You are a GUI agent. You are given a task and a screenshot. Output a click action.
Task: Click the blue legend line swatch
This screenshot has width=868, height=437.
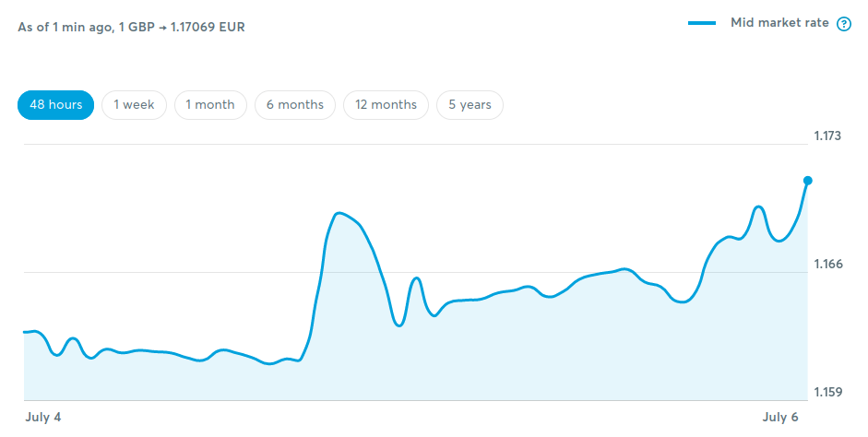(x=702, y=23)
